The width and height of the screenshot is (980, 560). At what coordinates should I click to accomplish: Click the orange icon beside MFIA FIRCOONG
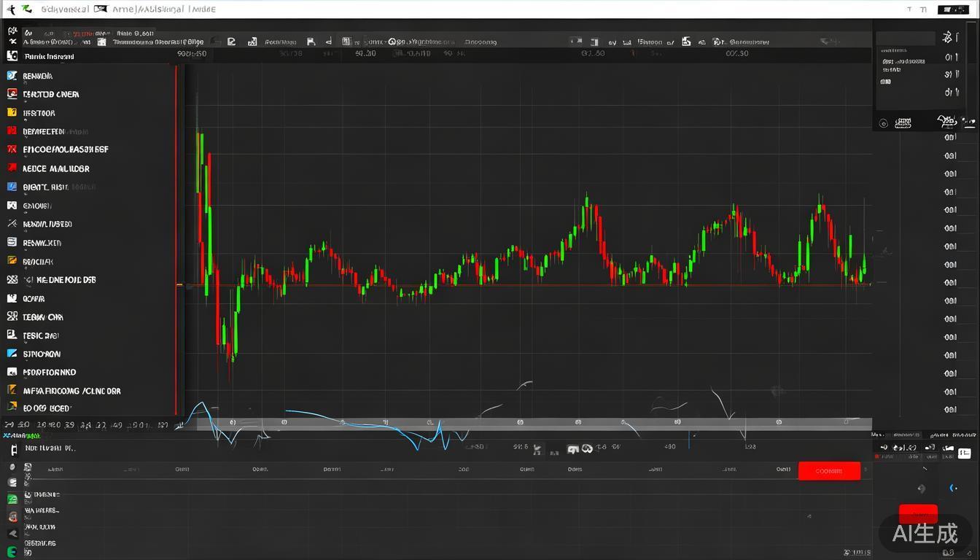pyautogui.click(x=12, y=390)
